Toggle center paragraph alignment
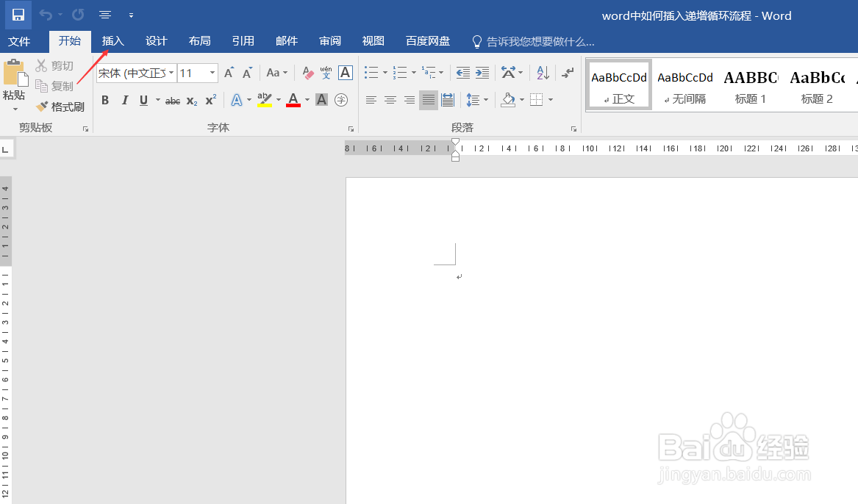 point(390,100)
